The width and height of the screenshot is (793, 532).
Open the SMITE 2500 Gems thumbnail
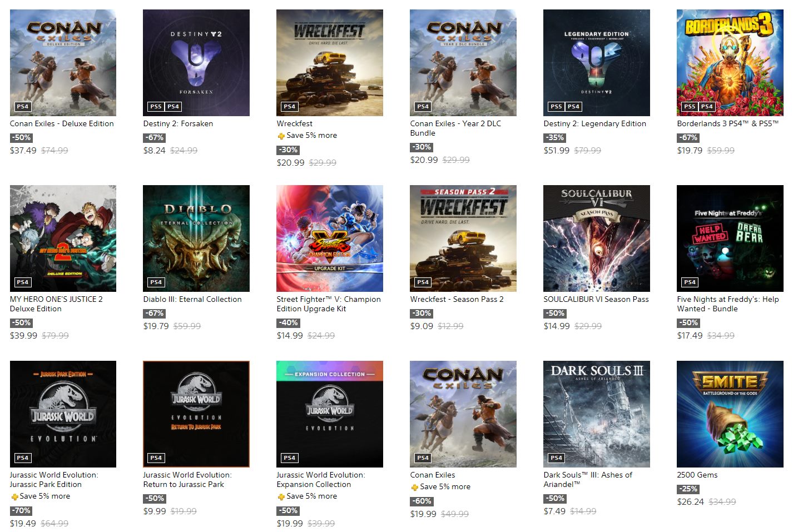(x=730, y=414)
